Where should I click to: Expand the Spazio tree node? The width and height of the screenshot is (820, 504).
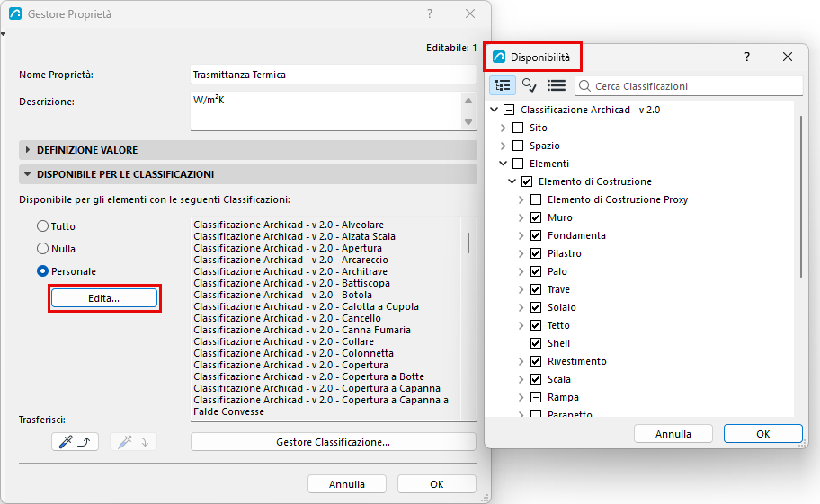tap(504, 146)
